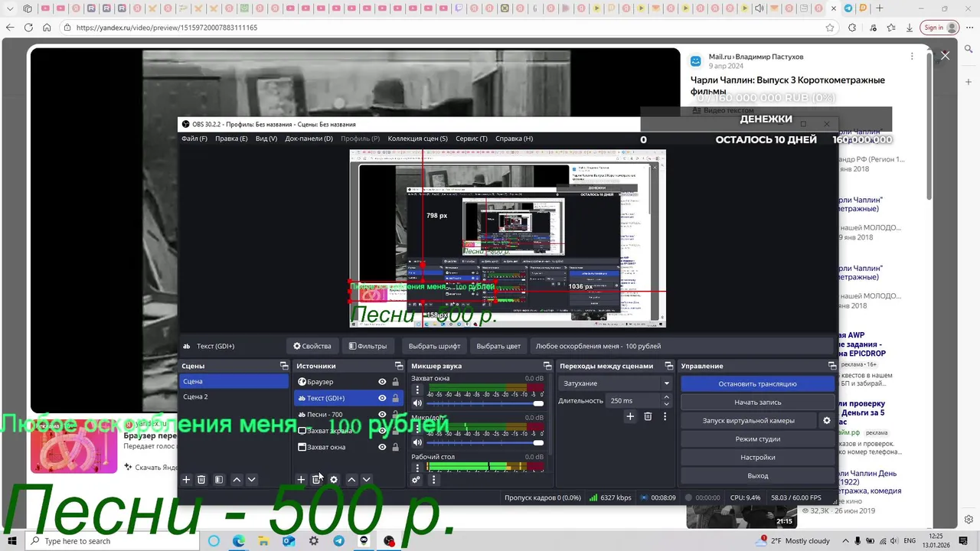Move the scene down with arrow

click(x=251, y=480)
